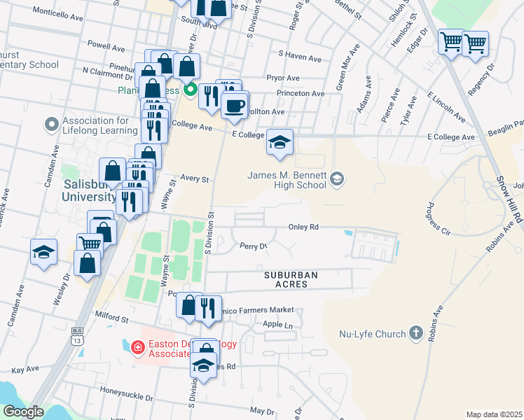
Task: Click the restaurant marker right of Planet Fitness pin
Action: point(210,97)
